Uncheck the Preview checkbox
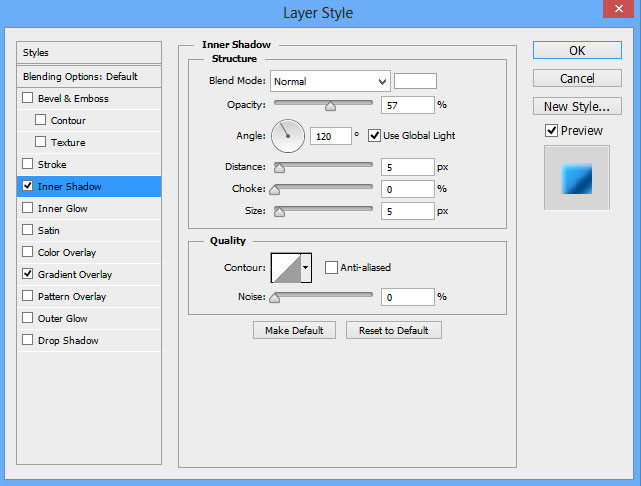 pyautogui.click(x=551, y=131)
